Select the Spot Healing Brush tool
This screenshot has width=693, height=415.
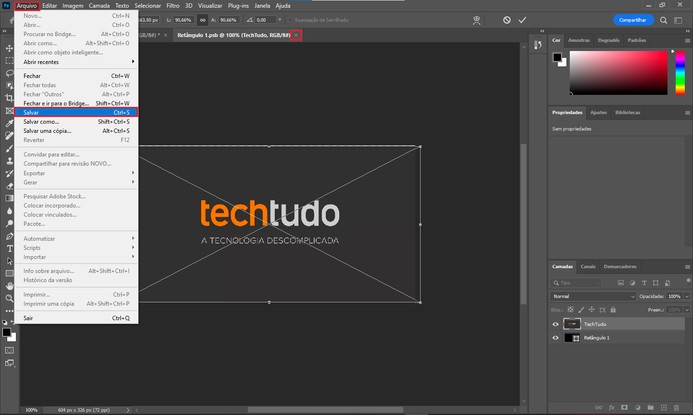9,136
